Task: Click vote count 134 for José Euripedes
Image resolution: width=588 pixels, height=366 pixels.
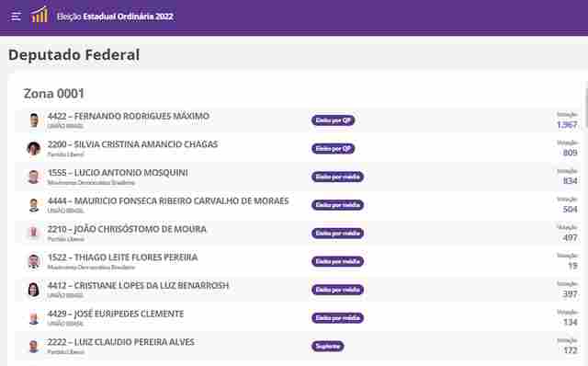Action: click(570, 322)
